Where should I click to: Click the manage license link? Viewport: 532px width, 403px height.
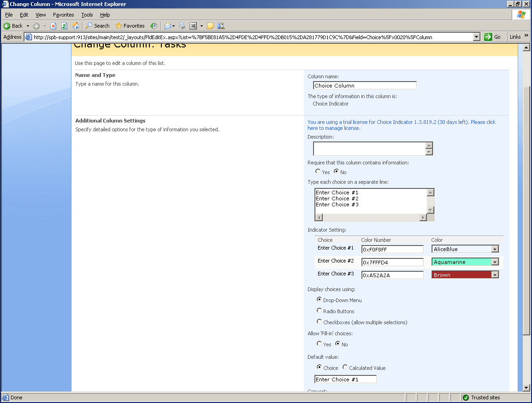point(402,125)
